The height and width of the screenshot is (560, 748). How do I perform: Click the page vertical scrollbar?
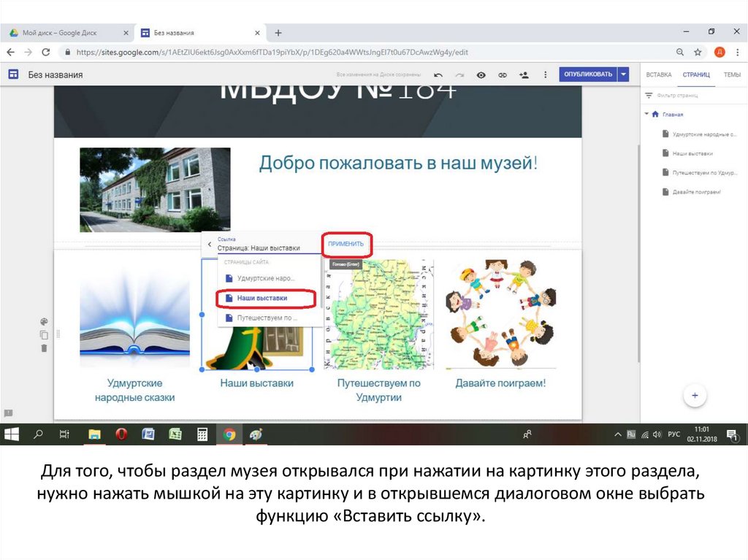[638, 253]
